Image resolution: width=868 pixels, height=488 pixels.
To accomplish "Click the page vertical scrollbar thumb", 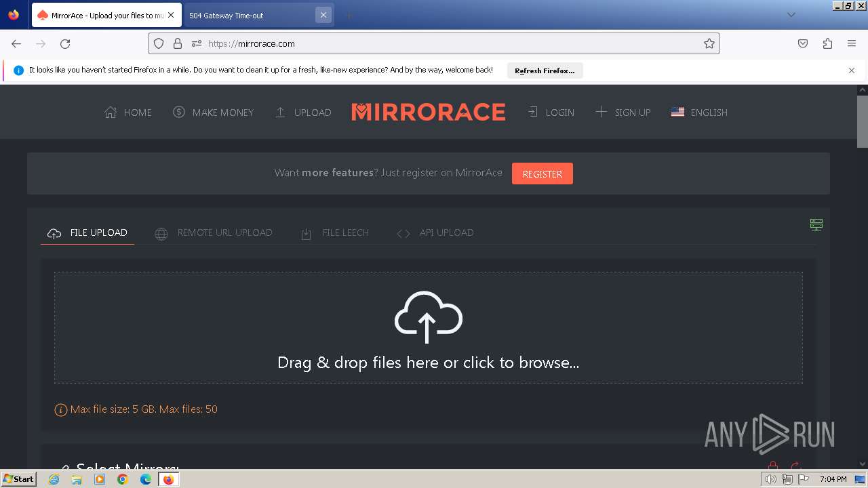I will 863,121.
